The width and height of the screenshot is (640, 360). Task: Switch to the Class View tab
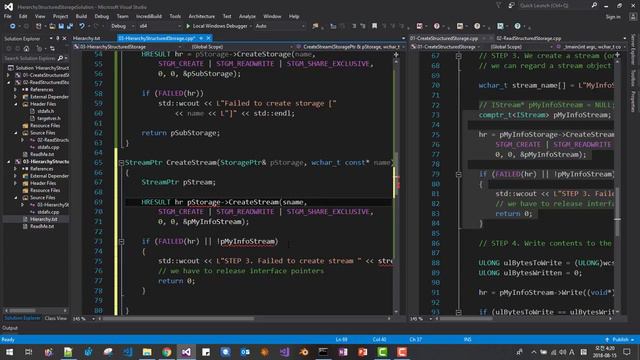click(x=56, y=318)
